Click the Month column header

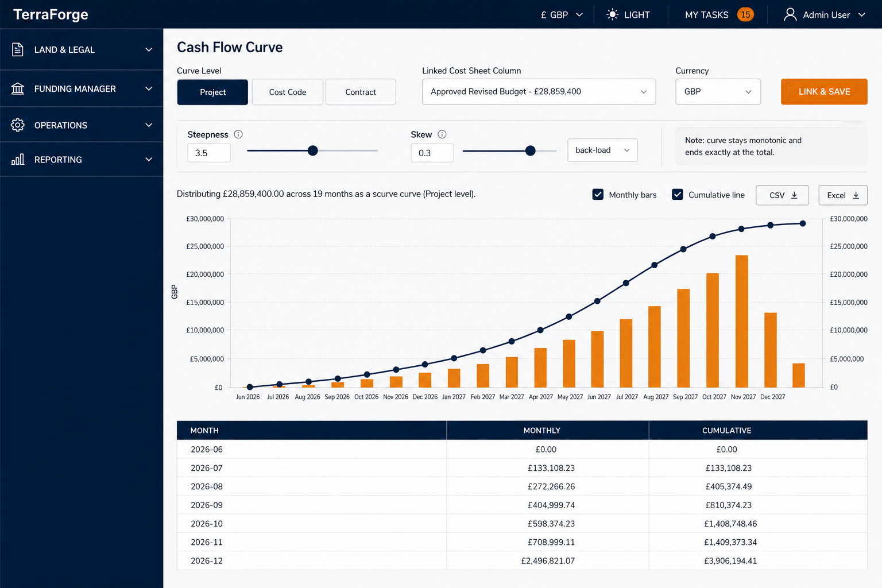pos(312,430)
